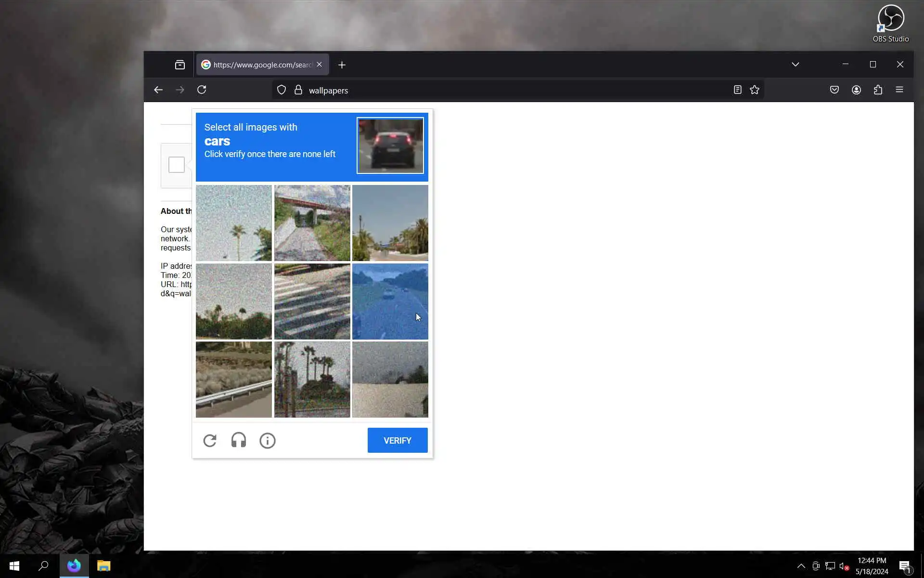Open the Firefox hamburger application menu
The image size is (924, 578).
coord(899,90)
